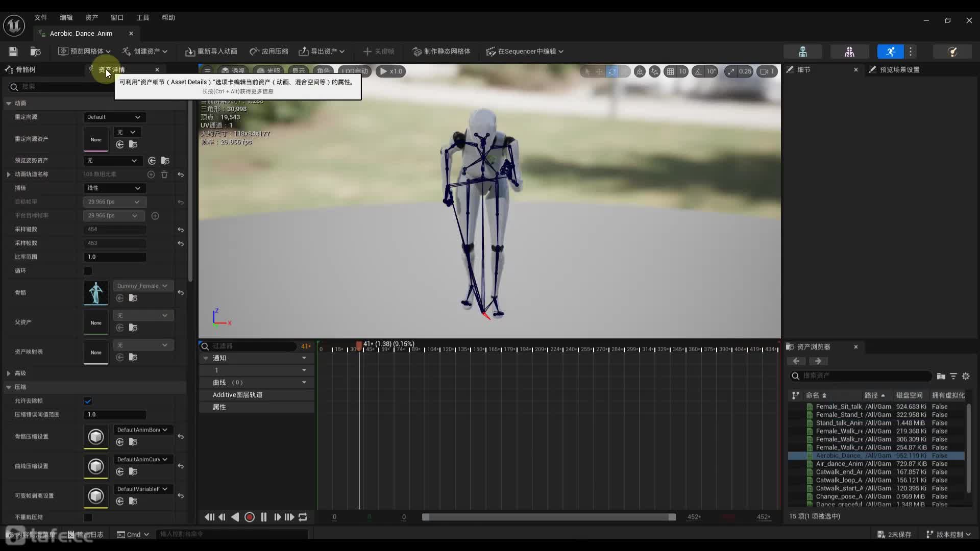This screenshot has height=551, width=980.
Task: Click the 比率范围 value field
Action: [x=115, y=257]
